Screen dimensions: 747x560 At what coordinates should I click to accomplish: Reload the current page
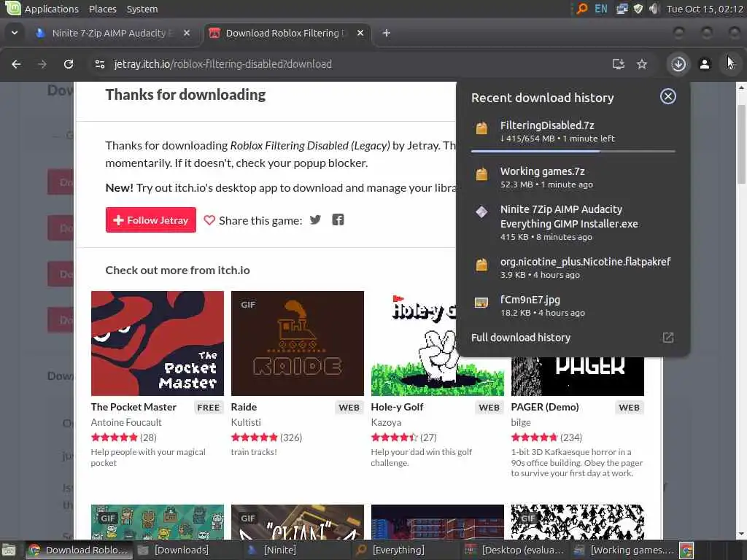click(69, 64)
